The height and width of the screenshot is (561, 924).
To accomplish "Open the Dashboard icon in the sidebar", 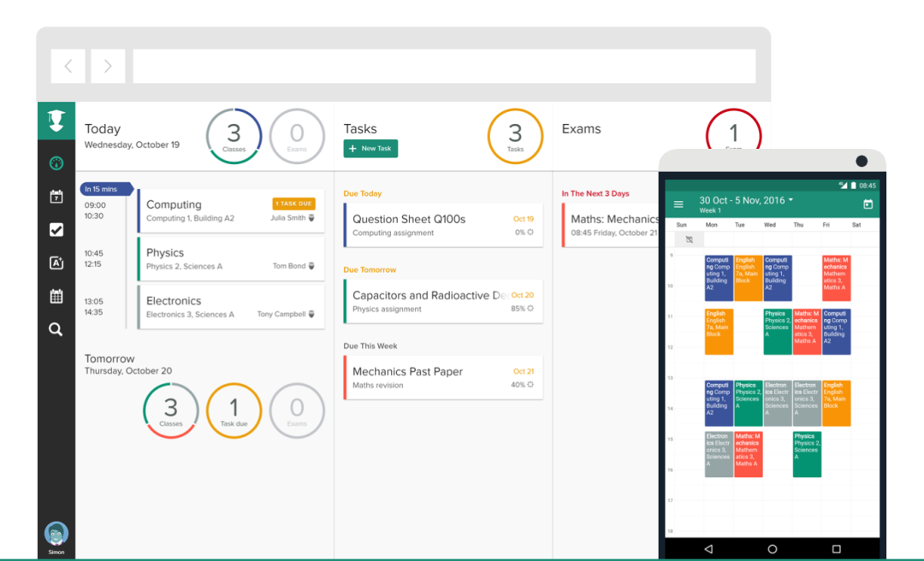I will pos(56,163).
